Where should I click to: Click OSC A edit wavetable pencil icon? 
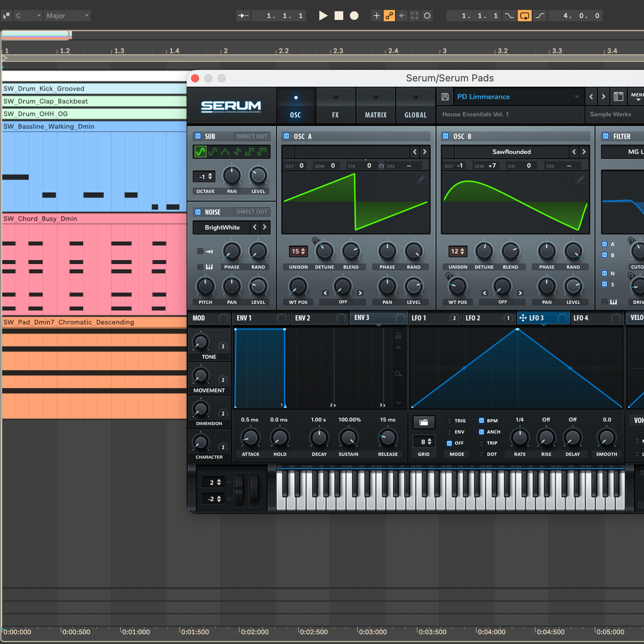(x=422, y=179)
